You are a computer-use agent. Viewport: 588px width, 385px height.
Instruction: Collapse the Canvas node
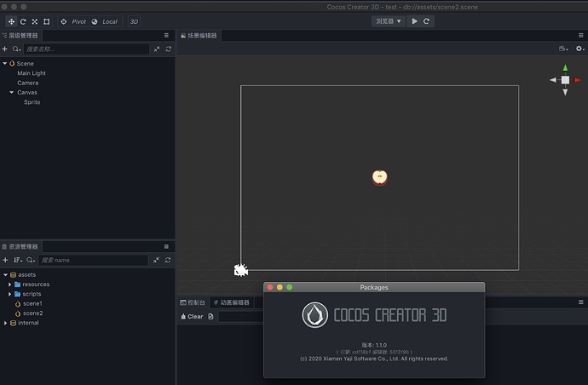12,92
